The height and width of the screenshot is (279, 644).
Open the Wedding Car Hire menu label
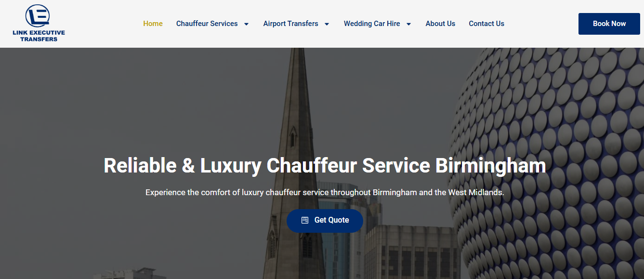coord(372,24)
